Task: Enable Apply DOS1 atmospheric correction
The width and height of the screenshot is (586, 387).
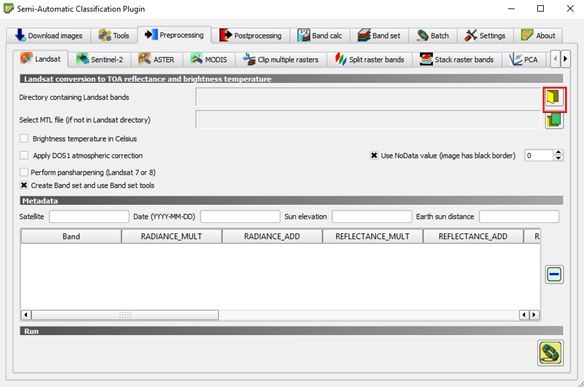Action: [x=24, y=155]
